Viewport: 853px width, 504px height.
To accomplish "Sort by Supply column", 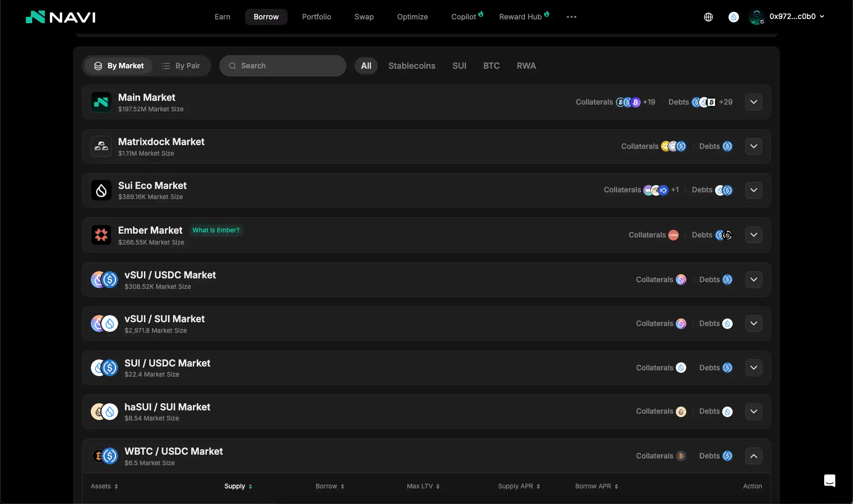I will pyautogui.click(x=238, y=486).
